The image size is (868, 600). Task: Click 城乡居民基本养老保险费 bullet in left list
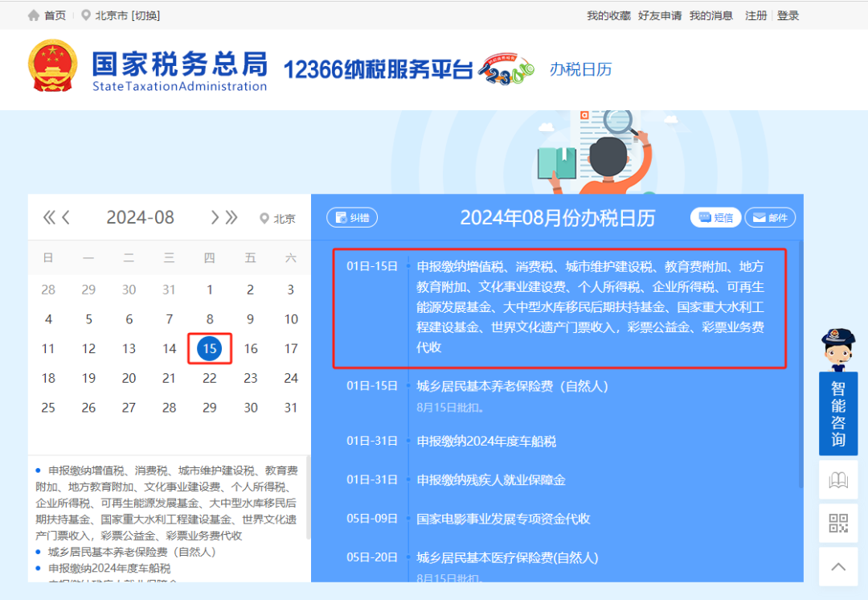click(132, 552)
